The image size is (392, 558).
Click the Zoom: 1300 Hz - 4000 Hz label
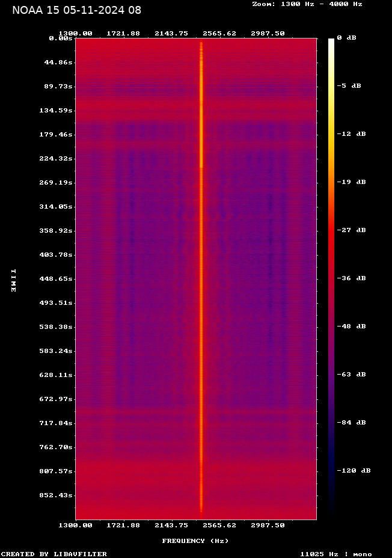tap(307, 4)
